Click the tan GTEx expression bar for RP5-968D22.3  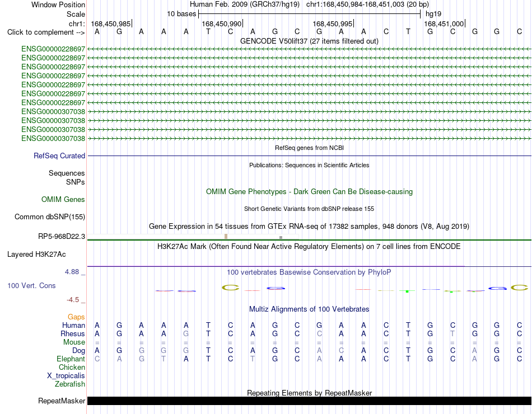[x=226, y=236]
